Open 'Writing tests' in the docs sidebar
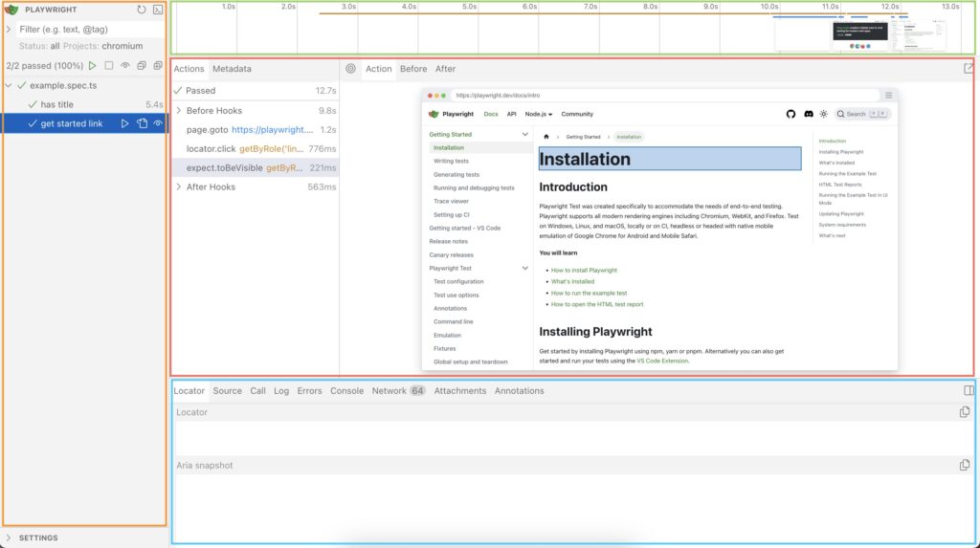The height and width of the screenshot is (548, 980). pyautogui.click(x=451, y=162)
